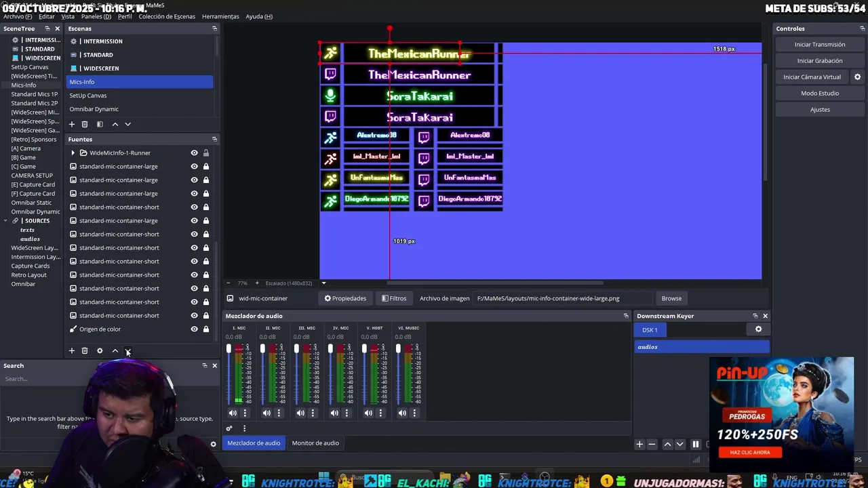Open Herramientas menu
The image size is (868, 488).
220,16
